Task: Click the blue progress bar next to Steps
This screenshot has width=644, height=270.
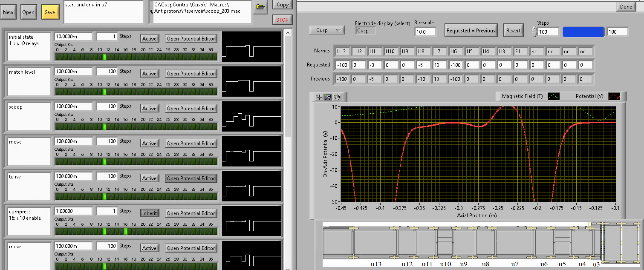Action: [583, 32]
